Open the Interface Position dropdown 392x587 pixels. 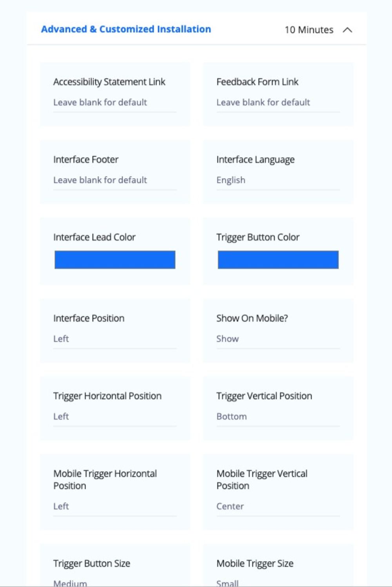pos(115,339)
